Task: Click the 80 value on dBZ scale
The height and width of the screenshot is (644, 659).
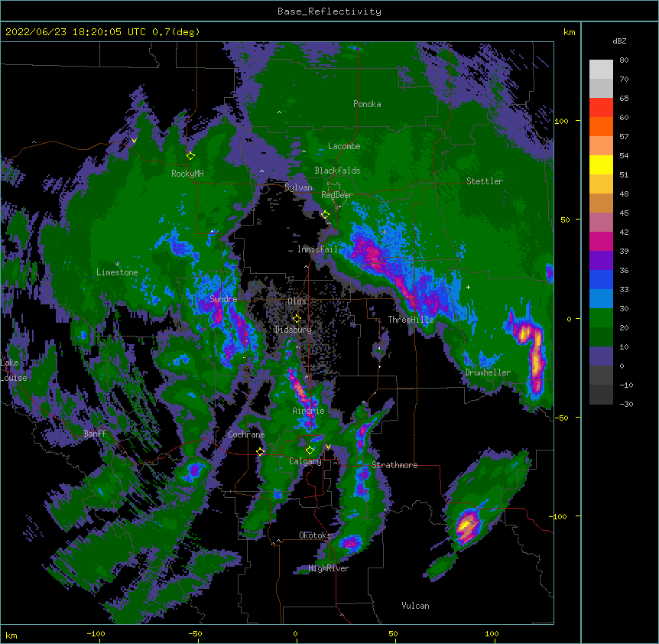Action: pos(624,60)
